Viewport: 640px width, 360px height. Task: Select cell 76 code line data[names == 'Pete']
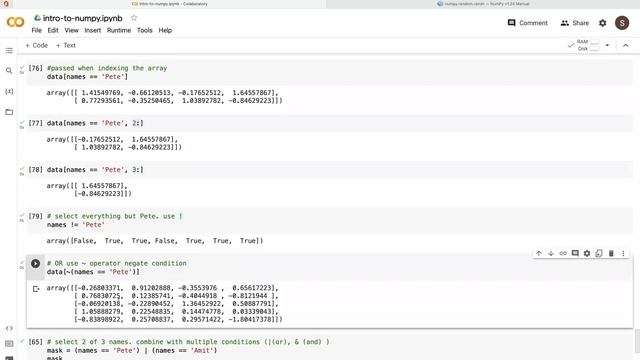click(87, 77)
